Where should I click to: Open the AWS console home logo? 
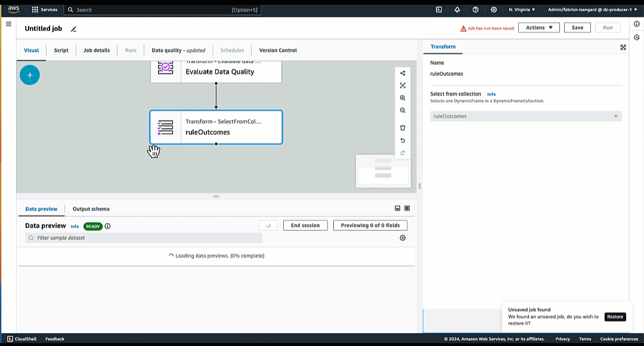14,10
